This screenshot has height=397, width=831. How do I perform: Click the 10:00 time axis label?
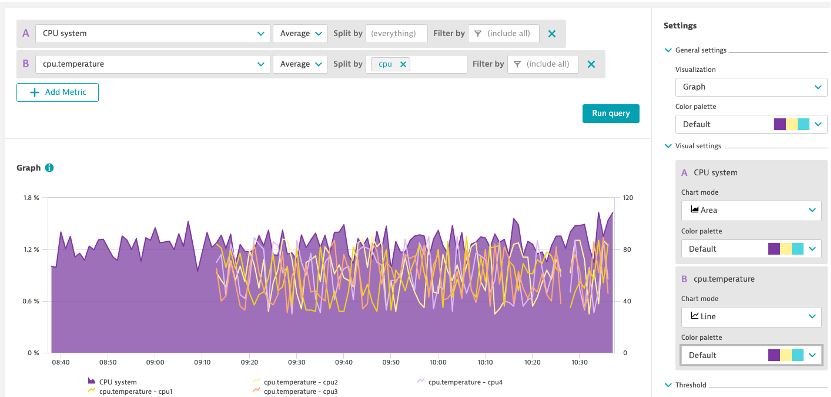438,363
